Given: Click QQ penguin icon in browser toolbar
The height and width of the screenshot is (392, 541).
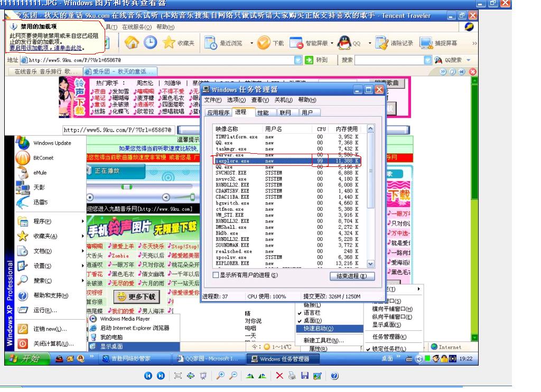Looking at the screenshot, I should pos(344,43).
